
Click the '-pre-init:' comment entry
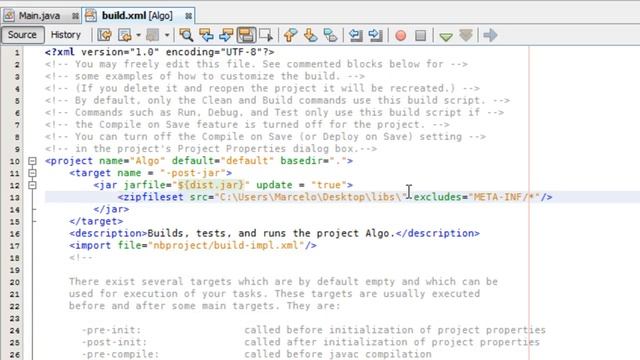[111, 330]
